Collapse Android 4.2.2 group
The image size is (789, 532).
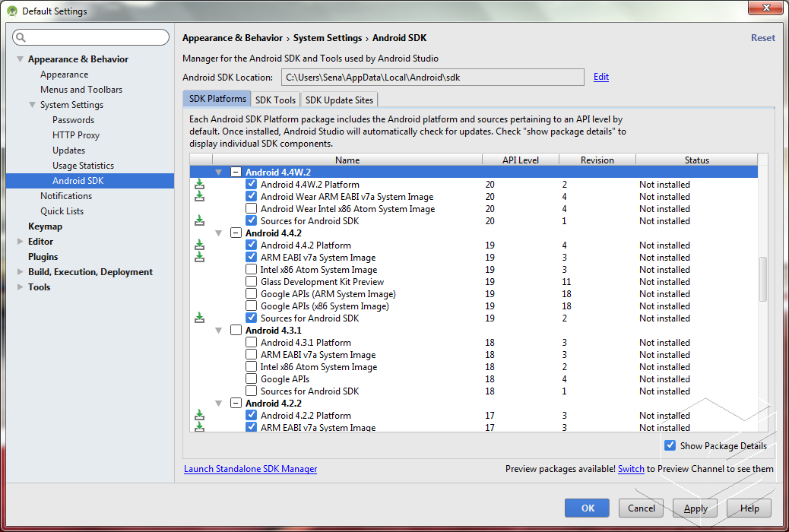pos(219,403)
